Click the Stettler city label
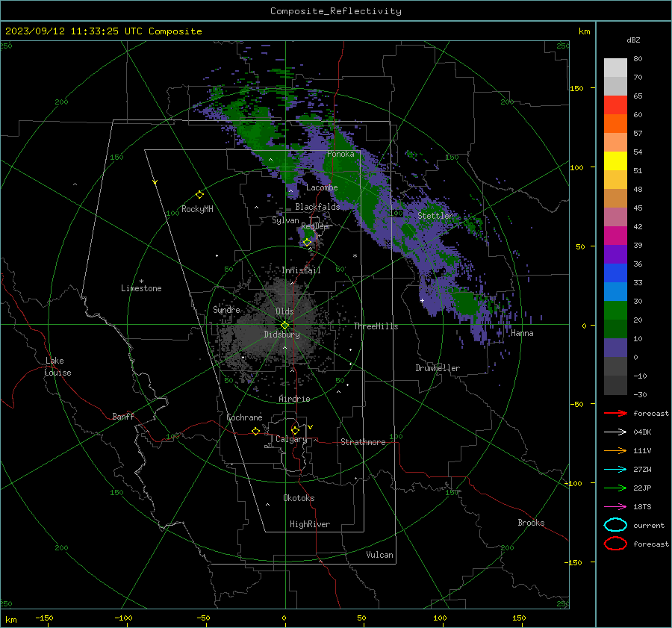 click(435, 216)
